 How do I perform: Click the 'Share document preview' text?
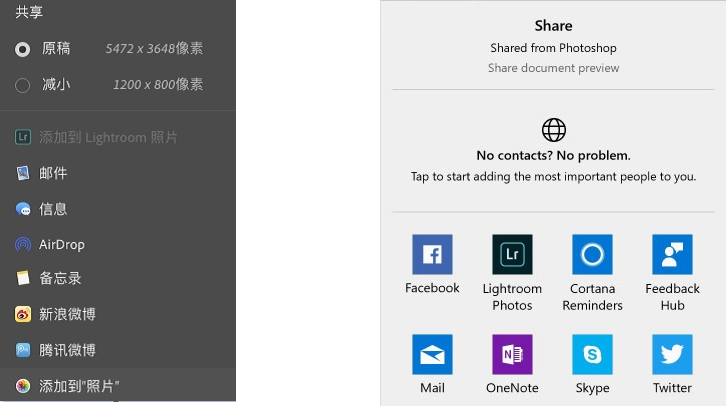point(553,68)
